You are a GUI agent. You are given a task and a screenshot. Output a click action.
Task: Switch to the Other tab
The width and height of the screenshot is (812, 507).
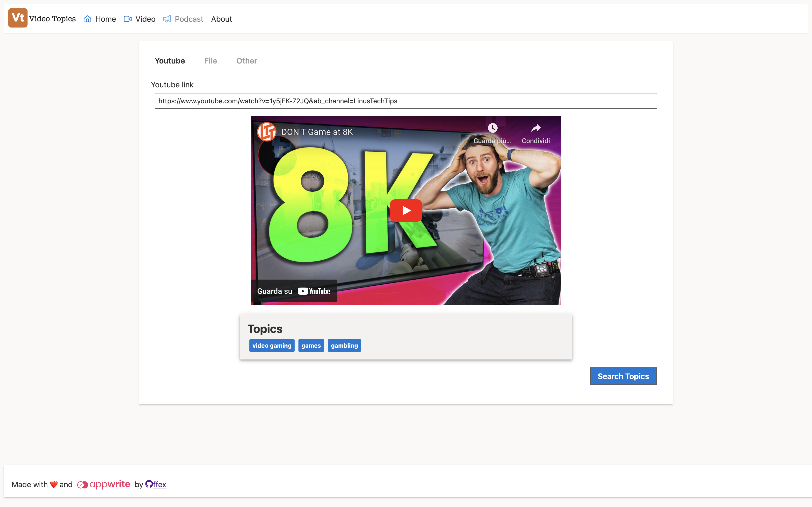[x=246, y=61]
